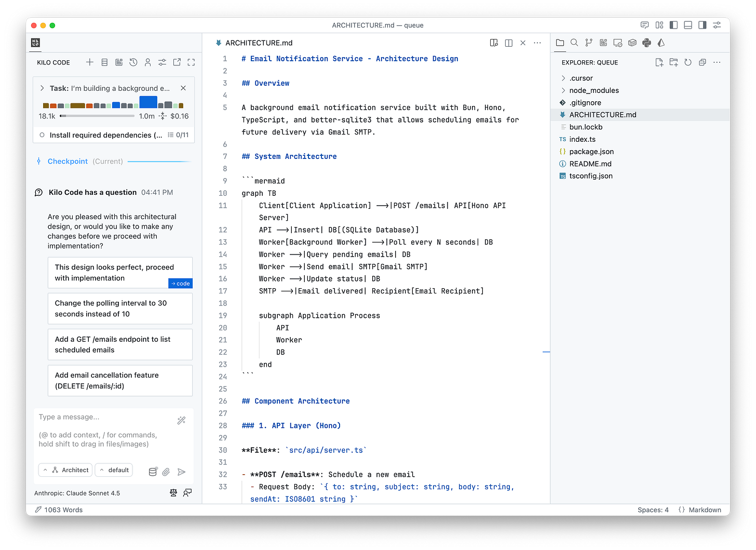Open editor more actions ellipsis
Viewport: 756px width, 550px height.
(x=537, y=43)
